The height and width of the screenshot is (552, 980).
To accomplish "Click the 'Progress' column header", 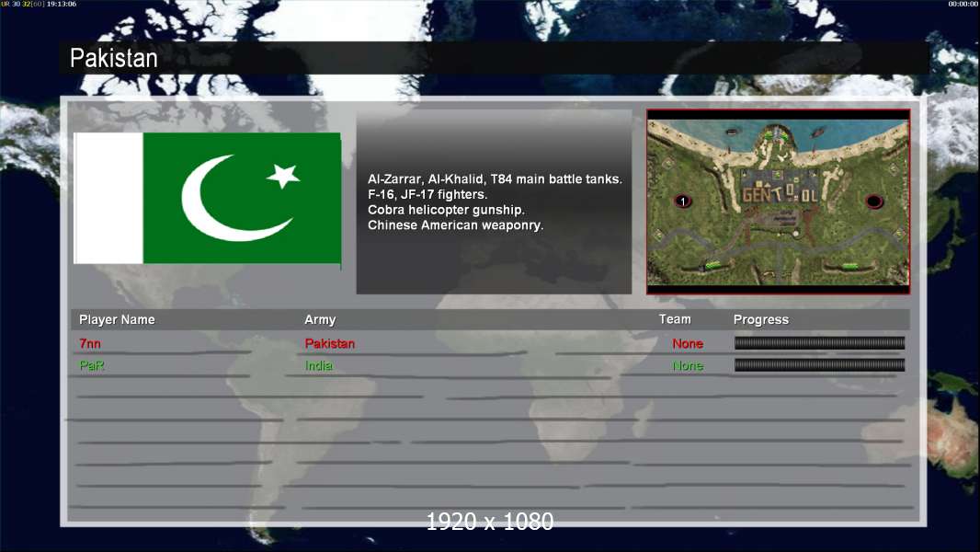I will point(760,319).
